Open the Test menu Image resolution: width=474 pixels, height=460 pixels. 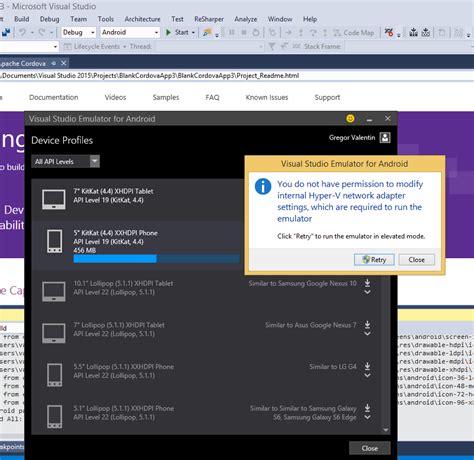click(x=177, y=19)
